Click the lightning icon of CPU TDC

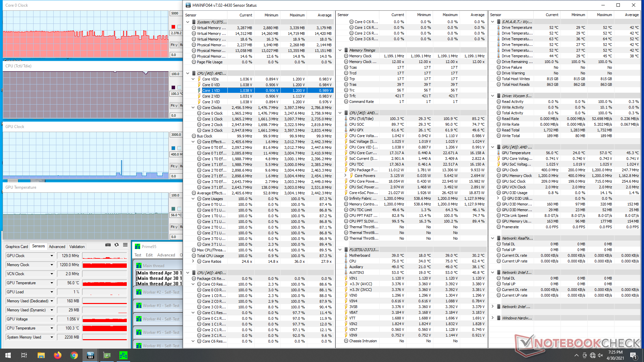(x=346, y=164)
